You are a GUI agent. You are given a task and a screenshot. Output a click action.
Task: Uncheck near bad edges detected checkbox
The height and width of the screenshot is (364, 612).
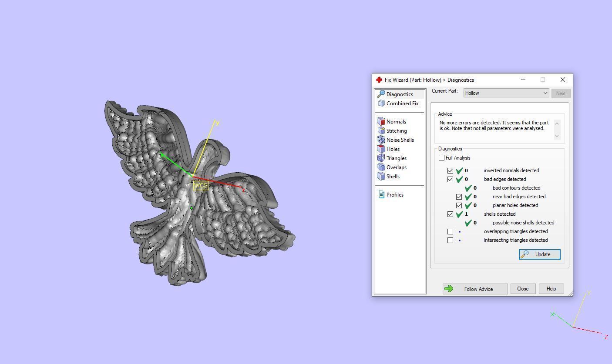coord(459,197)
